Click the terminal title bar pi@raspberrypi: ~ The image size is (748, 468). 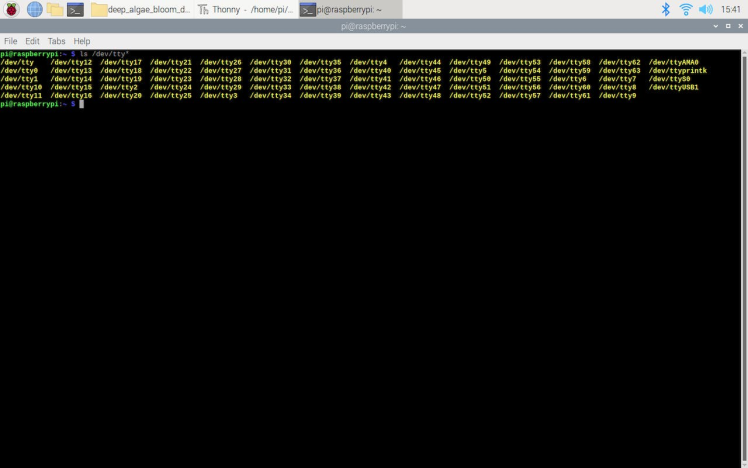pos(374,26)
